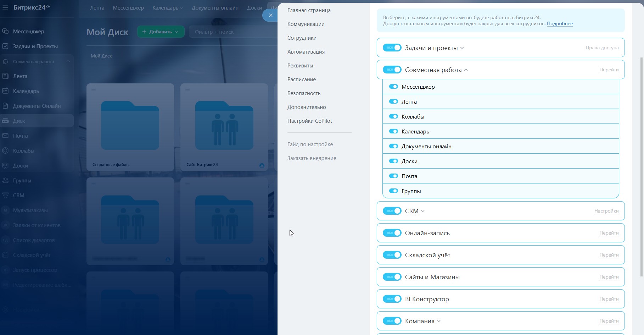644x335 pixels.
Task: Toggle off the Складской учёт tool
Action: click(x=392, y=255)
